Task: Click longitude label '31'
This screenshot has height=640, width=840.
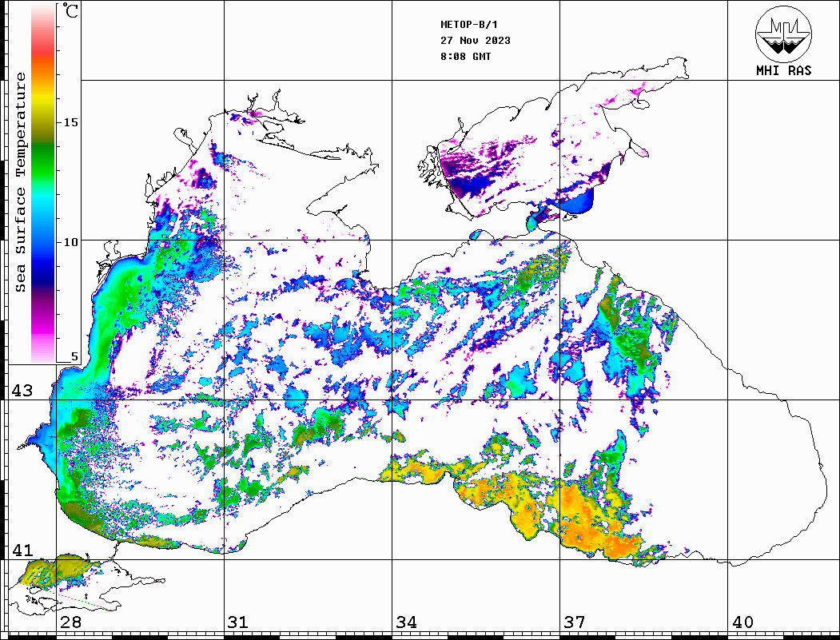Action: click(x=238, y=622)
